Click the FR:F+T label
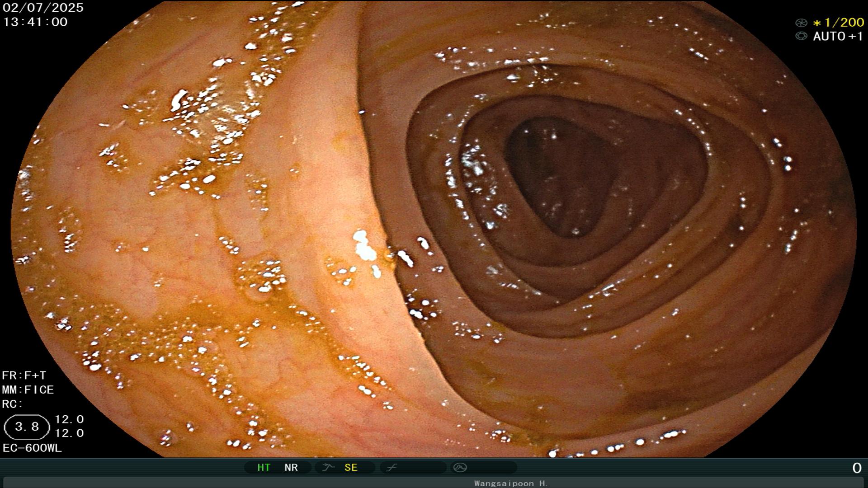Image resolution: width=868 pixels, height=488 pixels. click(x=24, y=375)
